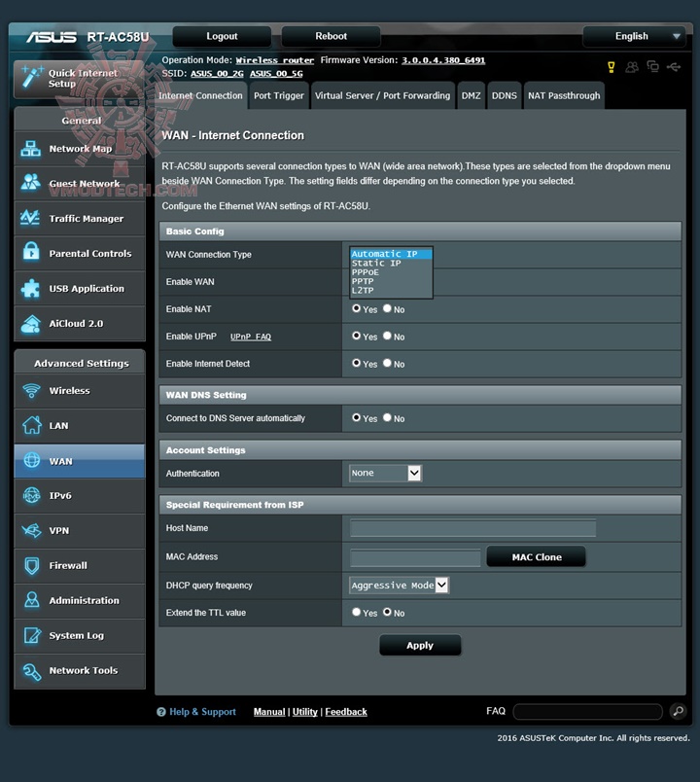Click the IPv6 globe icon
Image resolution: width=700 pixels, height=782 pixels.
32,495
